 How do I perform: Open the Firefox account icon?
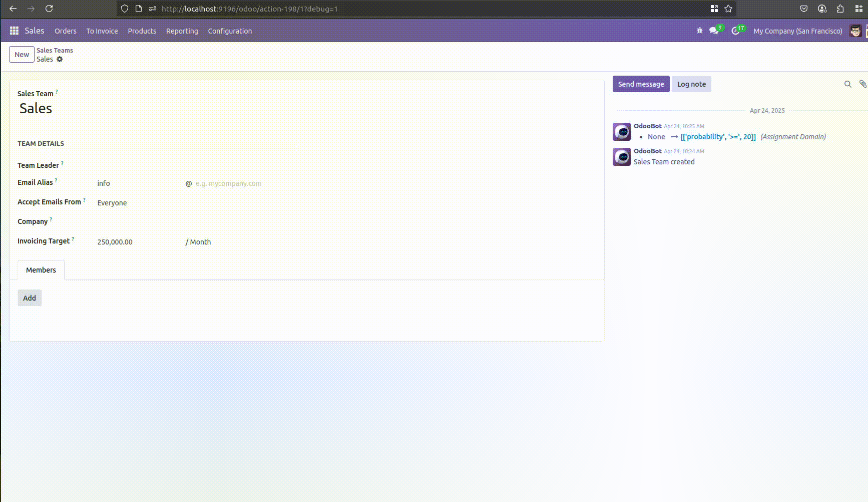(822, 9)
